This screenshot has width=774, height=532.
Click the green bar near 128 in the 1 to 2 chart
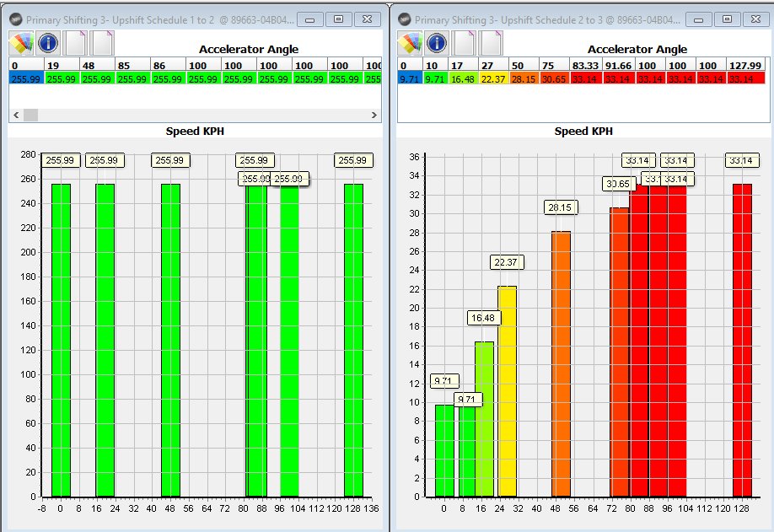click(x=353, y=341)
